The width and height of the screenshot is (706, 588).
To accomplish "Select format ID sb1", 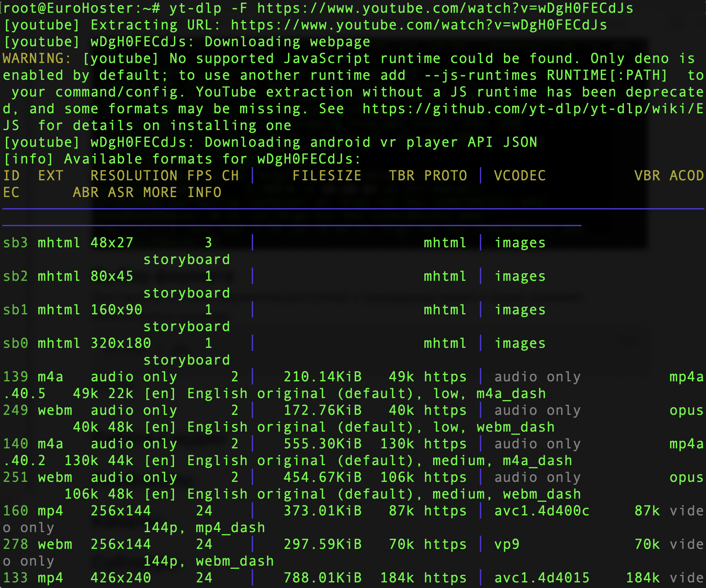I will pyautogui.click(x=16, y=310).
